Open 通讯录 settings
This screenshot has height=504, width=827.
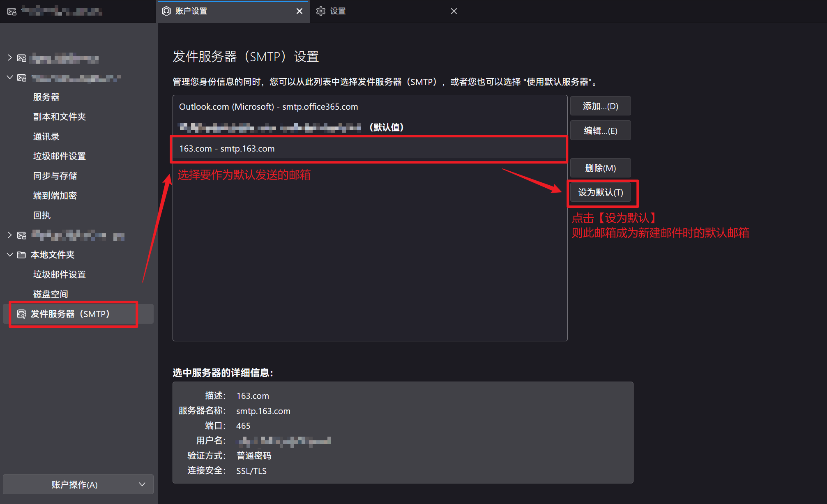click(46, 137)
